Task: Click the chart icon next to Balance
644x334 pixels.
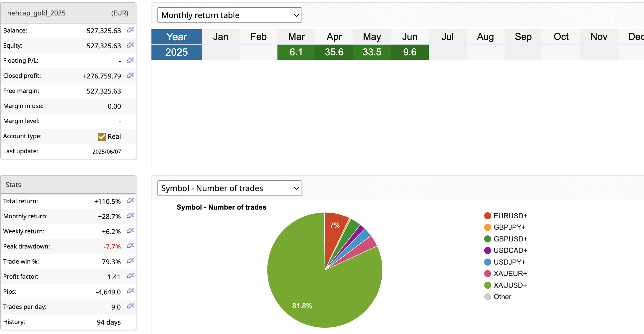Action: [130, 30]
